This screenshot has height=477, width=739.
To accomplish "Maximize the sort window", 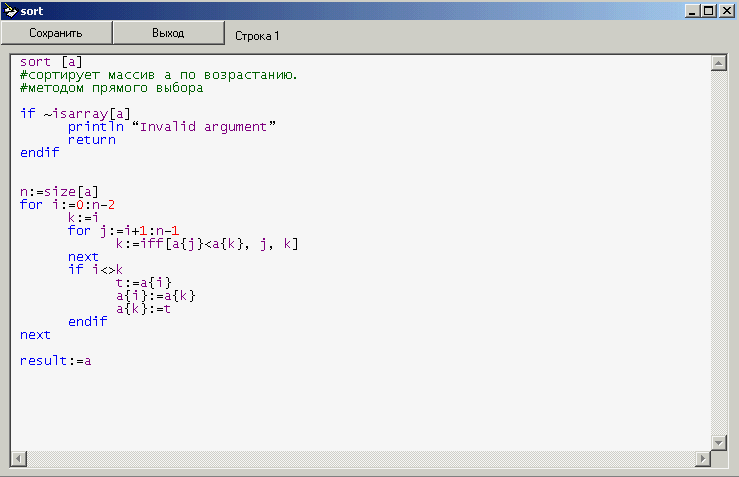I will [x=708, y=11].
